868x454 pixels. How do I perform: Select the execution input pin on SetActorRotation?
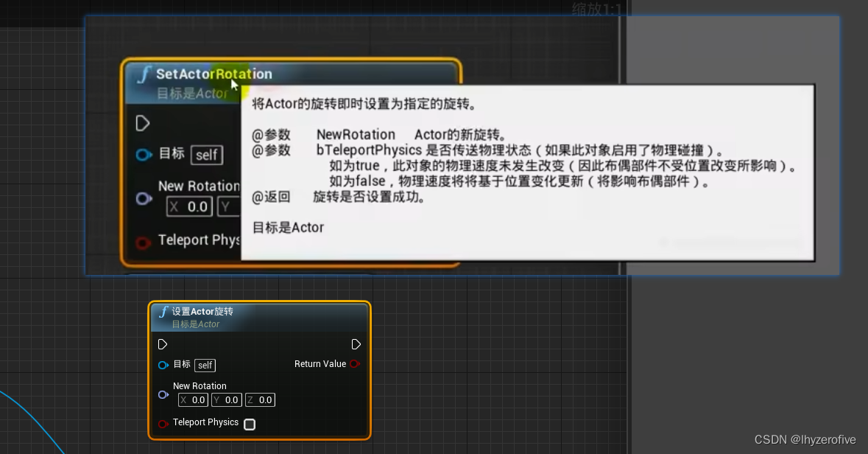coord(142,123)
